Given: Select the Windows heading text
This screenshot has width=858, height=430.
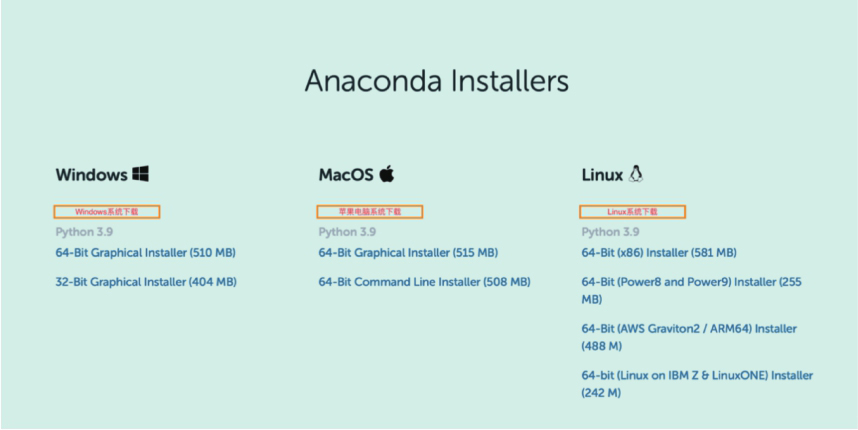Looking at the screenshot, I should [91, 175].
